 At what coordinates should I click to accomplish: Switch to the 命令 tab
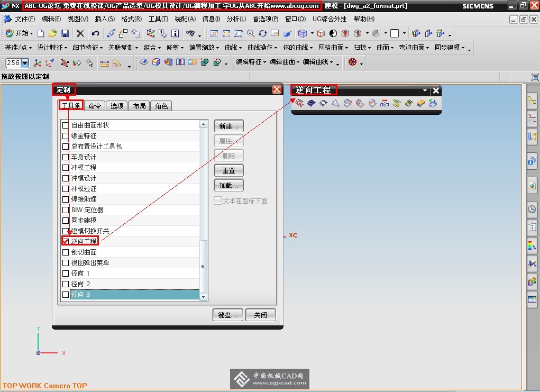95,106
